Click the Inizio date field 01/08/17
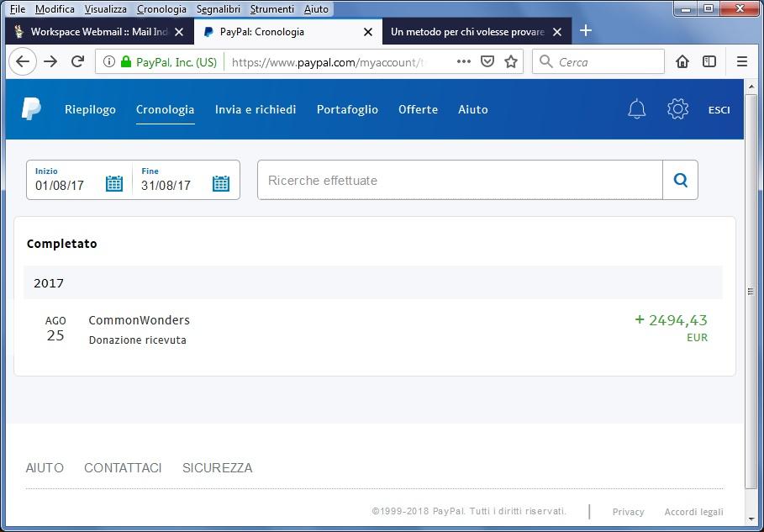The height and width of the screenshot is (532, 764). pyautogui.click(x=60, y=185)
